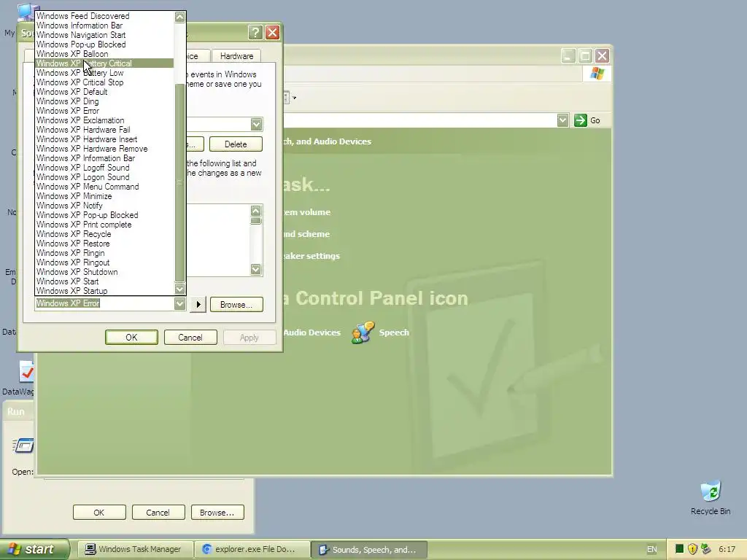Choose Windows XP Startup sound

[x=104, y=291]
